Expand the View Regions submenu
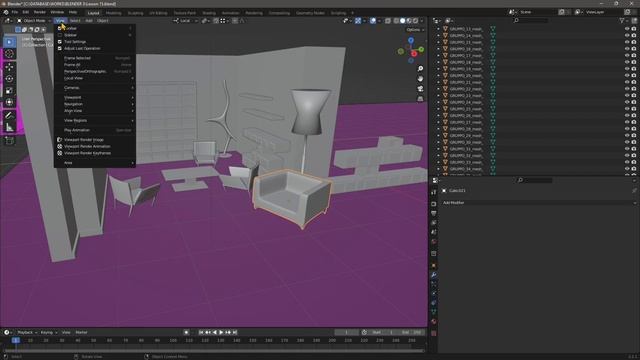Viewport: 640px width, 360px height. point(94,120)
